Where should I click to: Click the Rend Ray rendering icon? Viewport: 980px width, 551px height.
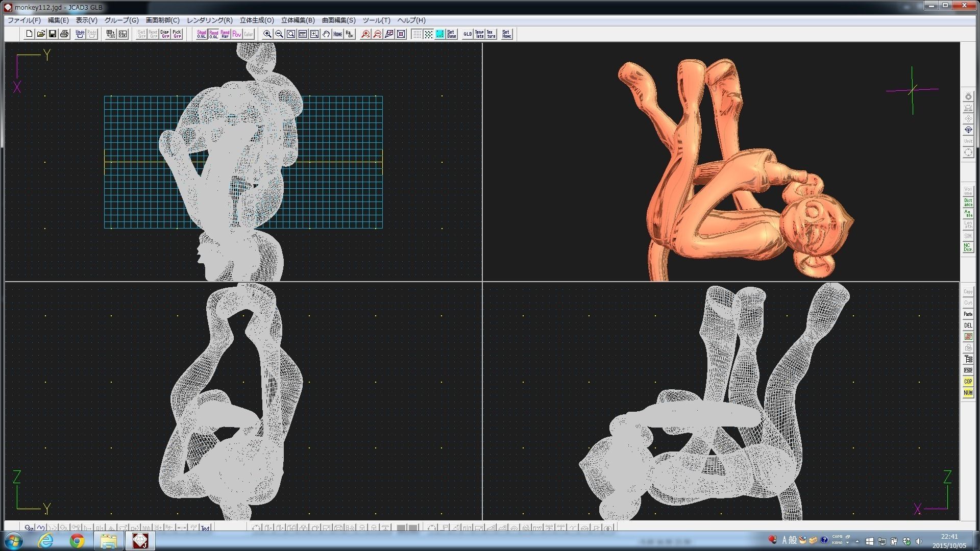tap(225, 34)
